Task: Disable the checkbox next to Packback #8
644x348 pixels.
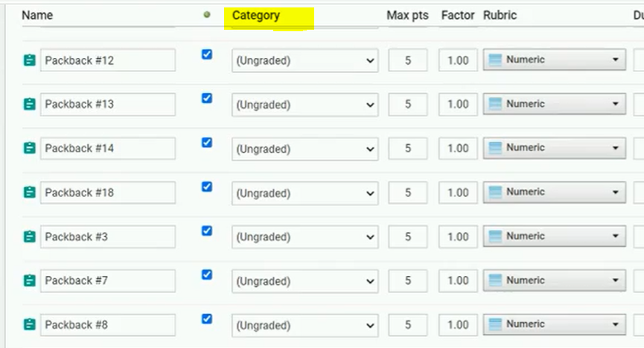Action: click(x=207, y=319)
